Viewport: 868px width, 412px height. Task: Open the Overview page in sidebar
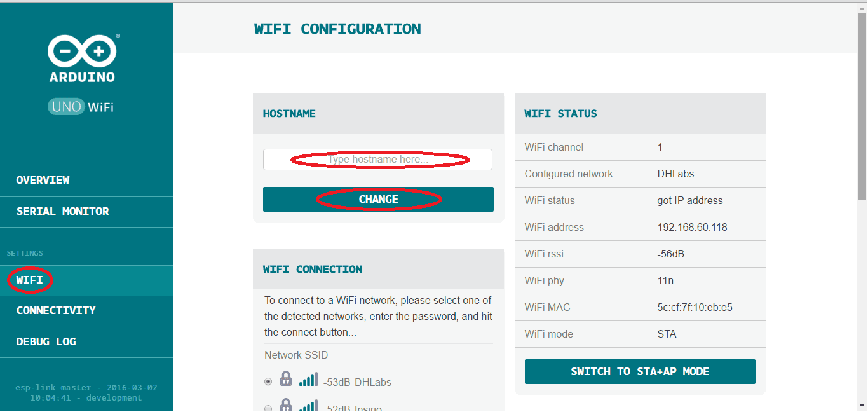click(43, 180)
